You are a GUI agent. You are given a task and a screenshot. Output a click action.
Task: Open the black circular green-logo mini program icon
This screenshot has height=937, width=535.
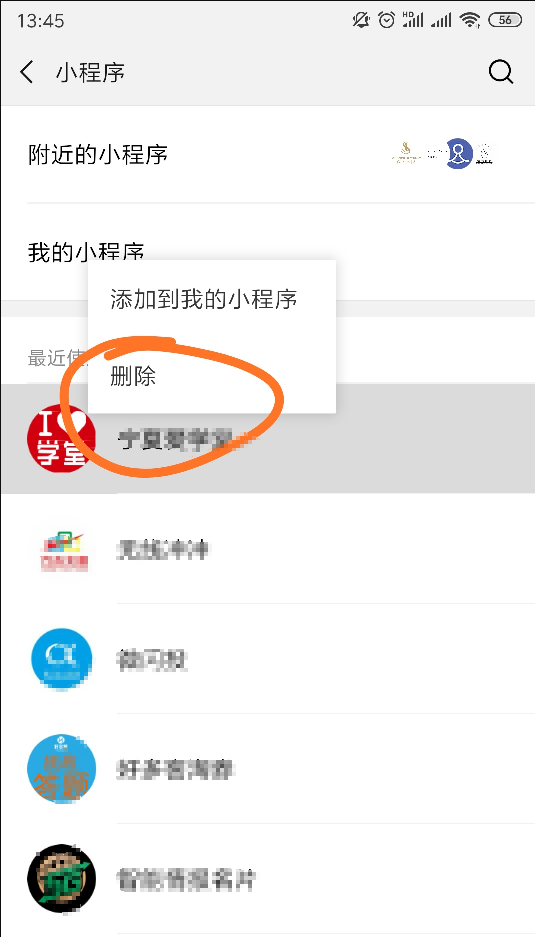pos(62,878)
